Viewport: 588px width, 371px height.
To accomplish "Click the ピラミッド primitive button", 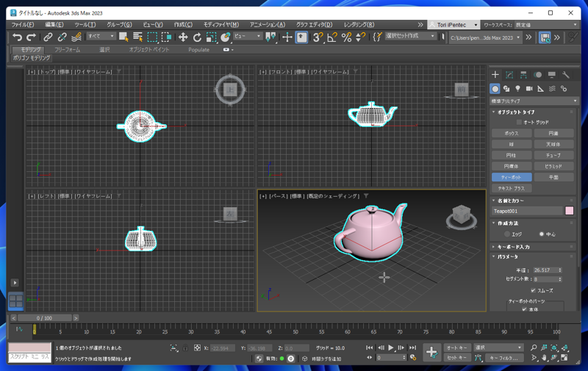I will pos(554,166).
